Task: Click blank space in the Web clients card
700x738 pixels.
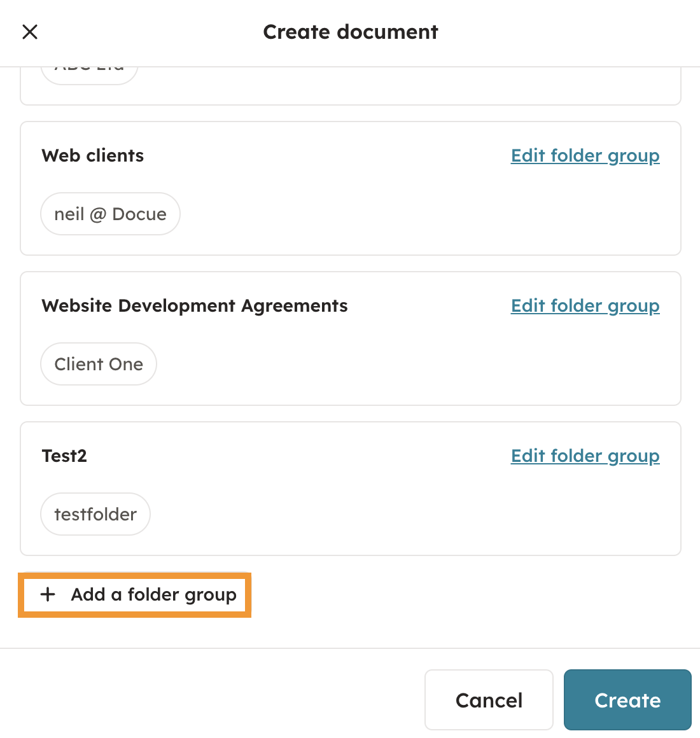Action: 414,216
